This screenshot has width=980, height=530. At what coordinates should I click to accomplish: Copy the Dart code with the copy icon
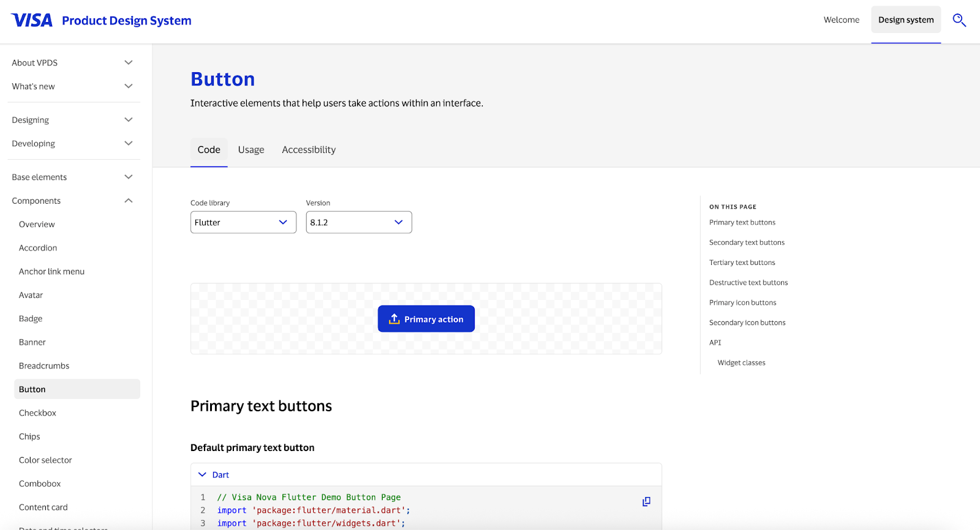coord(646,501)
